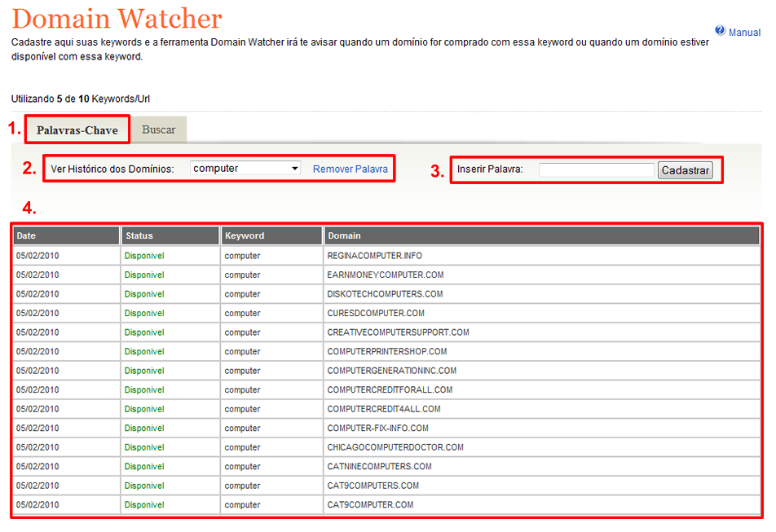Click the Date column header

[67, 235]
